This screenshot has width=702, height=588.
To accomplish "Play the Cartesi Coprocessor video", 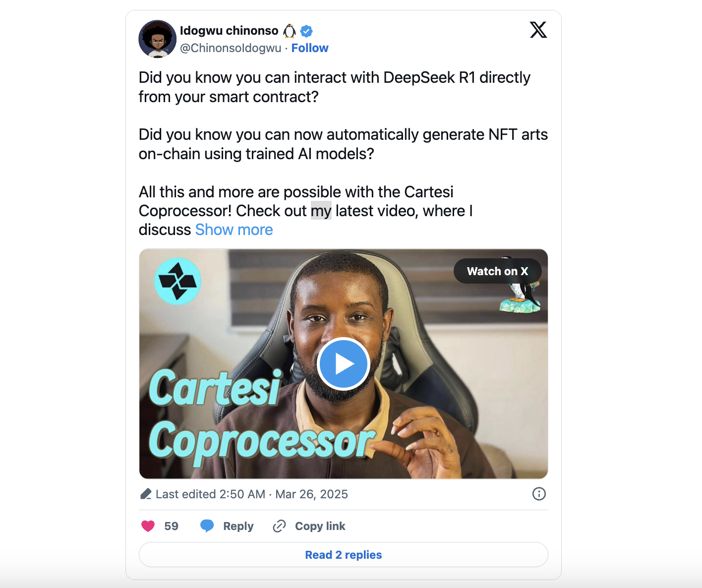I will point(344,364).
